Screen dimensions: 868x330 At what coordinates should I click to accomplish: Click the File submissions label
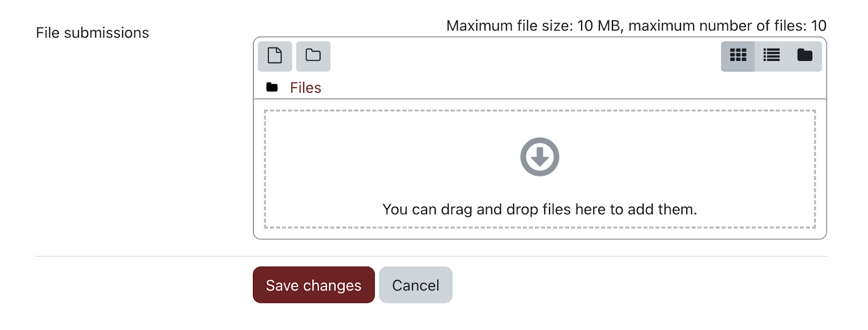[93, 33]
